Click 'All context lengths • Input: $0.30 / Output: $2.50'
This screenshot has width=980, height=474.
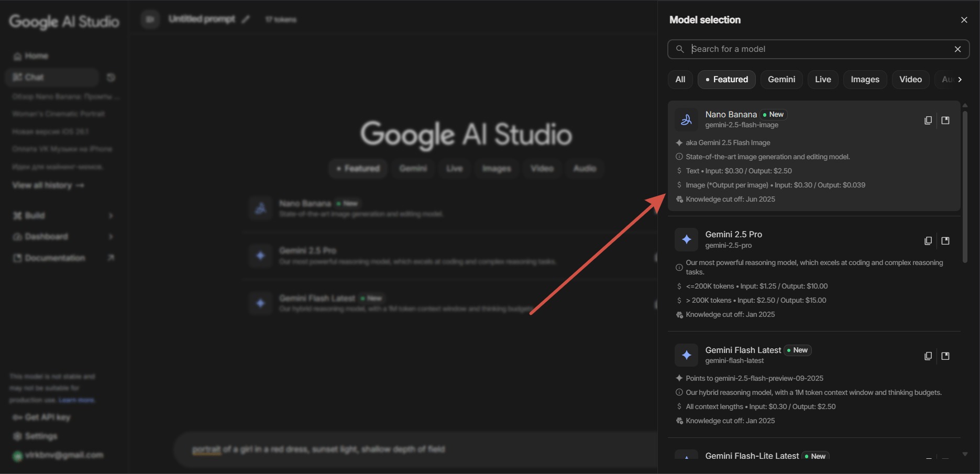[x=761, y=407]
